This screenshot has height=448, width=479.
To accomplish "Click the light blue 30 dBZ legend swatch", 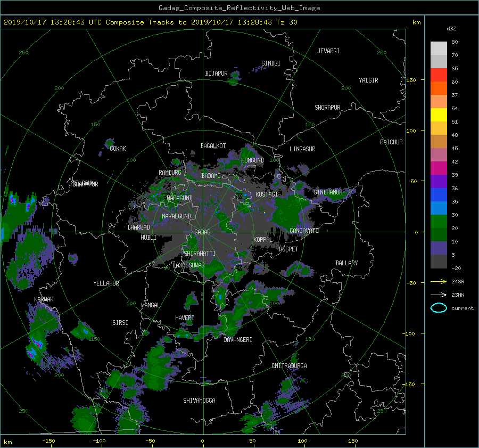I will pyautogui.click(x=439, y=208).
